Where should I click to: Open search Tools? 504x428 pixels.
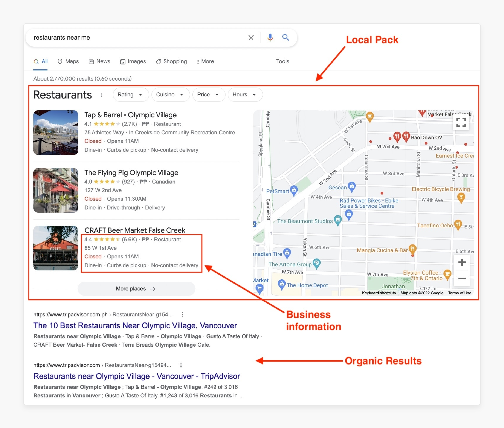pyautogui.click(x=282, y=61)
